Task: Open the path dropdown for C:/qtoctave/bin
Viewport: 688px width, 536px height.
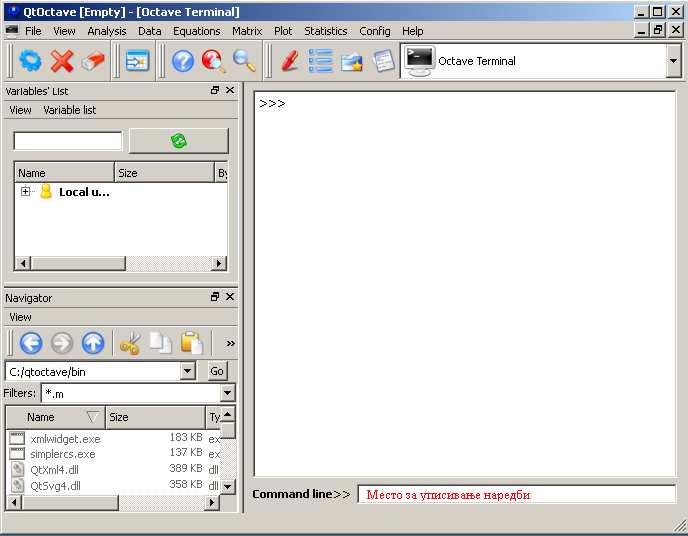Action: click(x=187, y=372)
